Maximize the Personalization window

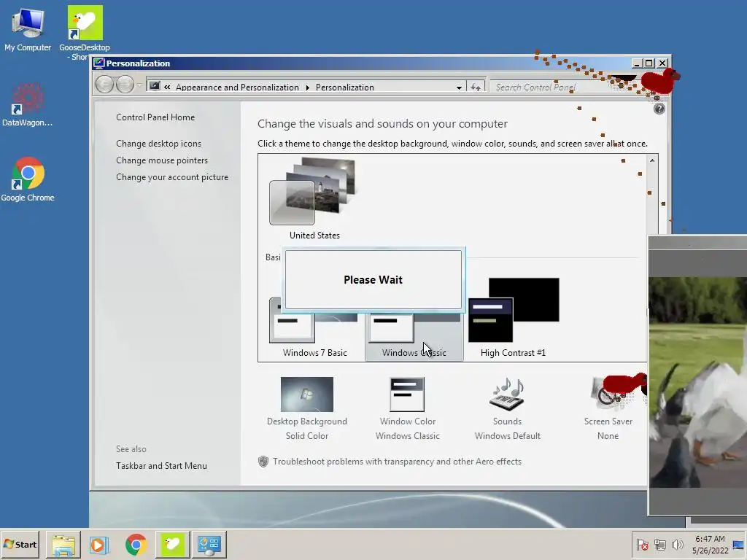649,63
